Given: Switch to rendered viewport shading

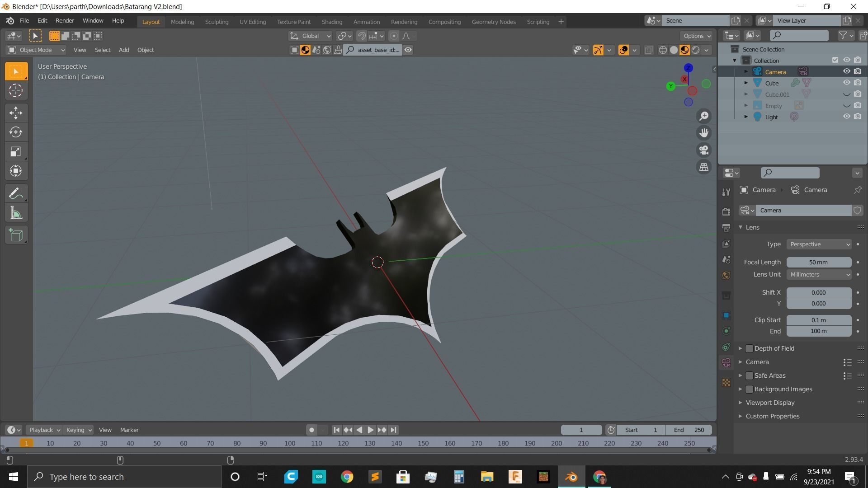Looking at the screenshot, I should [x=696, y=50].
